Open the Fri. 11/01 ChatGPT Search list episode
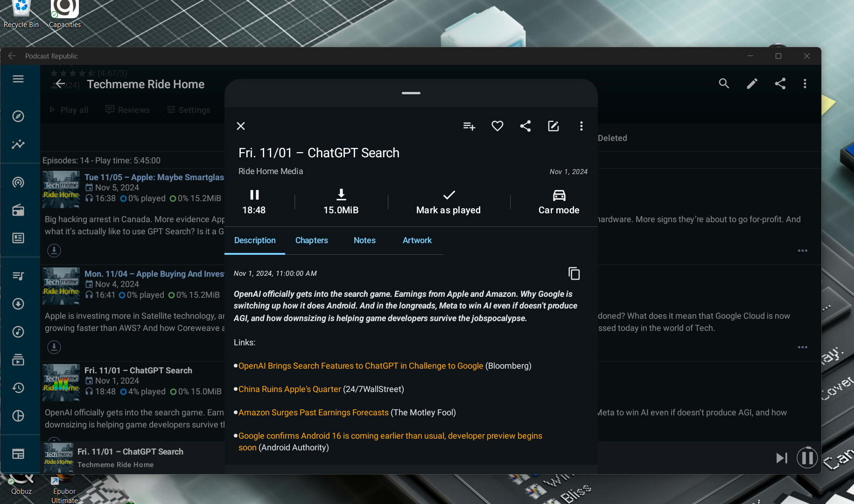 [x=138, y=371]
